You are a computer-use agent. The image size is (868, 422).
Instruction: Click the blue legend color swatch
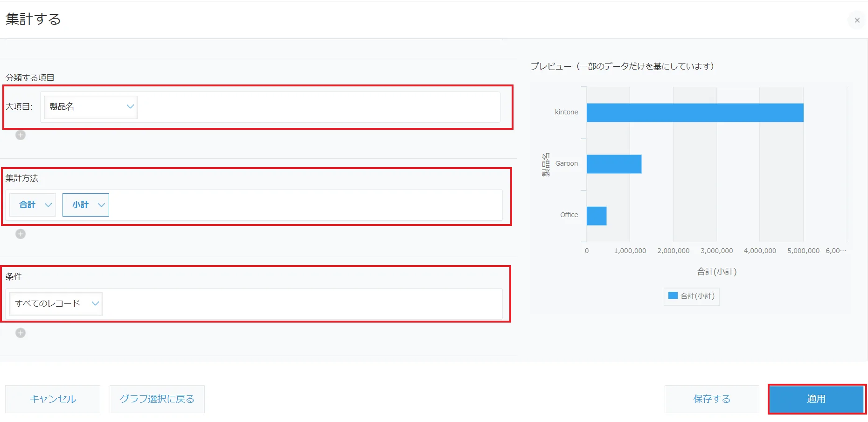point(673,295)
